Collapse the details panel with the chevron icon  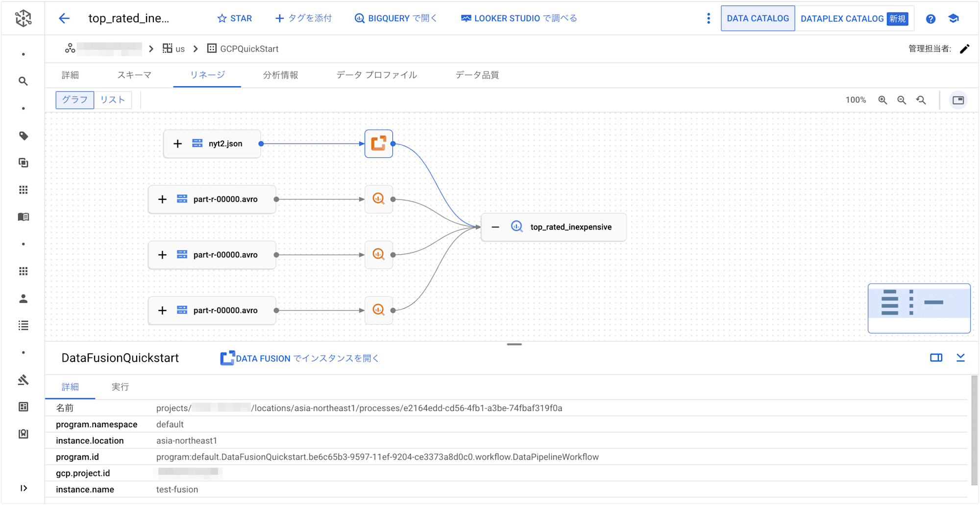[x=960, y=358]
